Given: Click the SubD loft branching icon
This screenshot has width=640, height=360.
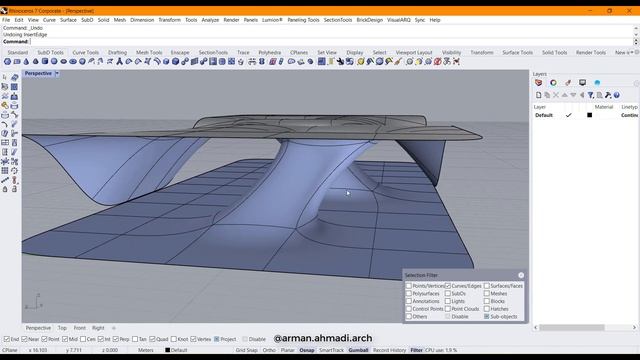Looking at the screenshot, I should (120, 62).
